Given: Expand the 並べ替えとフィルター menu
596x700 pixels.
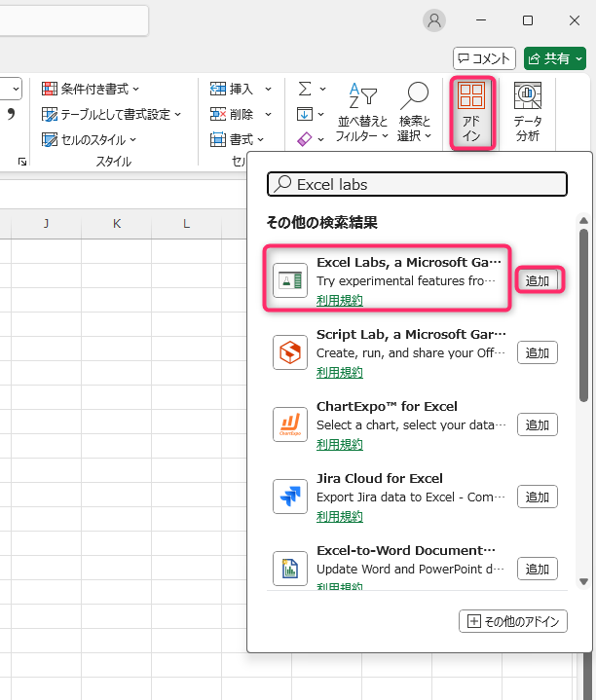Looking at the screenshot, I should click(x=361, y=114).
